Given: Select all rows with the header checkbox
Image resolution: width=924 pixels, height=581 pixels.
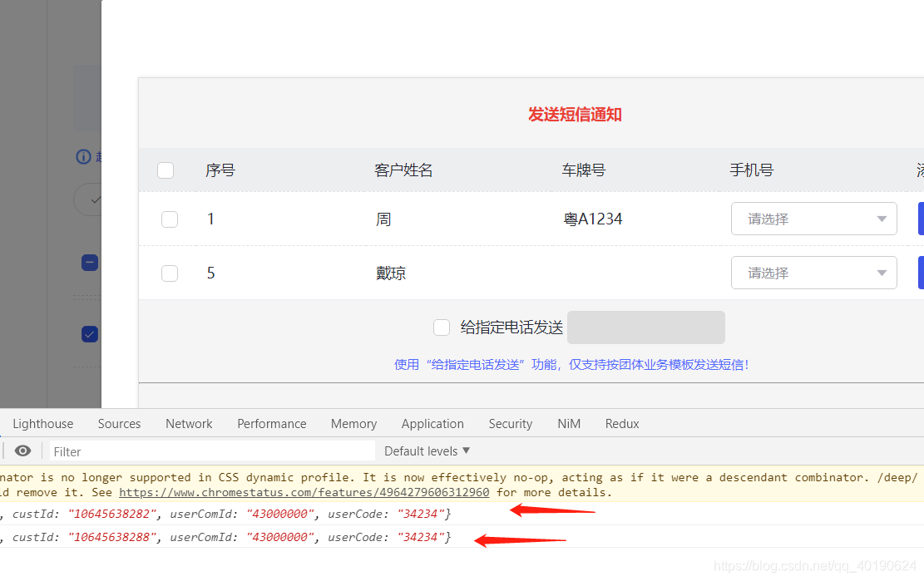Looking at the screenshot, I should [x=166, y=170].
